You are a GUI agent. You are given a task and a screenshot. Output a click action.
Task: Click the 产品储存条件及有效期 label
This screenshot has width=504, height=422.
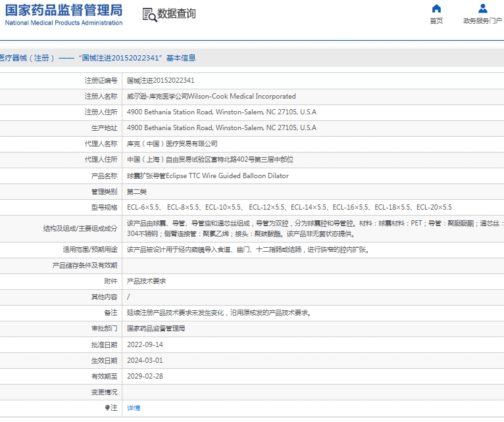pyautogui.click(x=85, y=266)
